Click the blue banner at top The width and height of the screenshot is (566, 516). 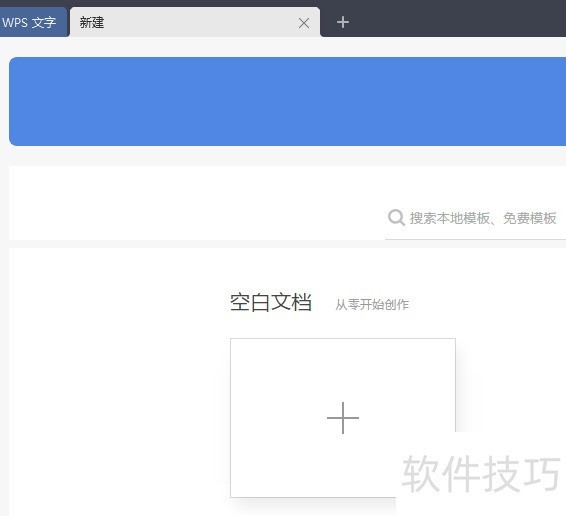point(287,101)
